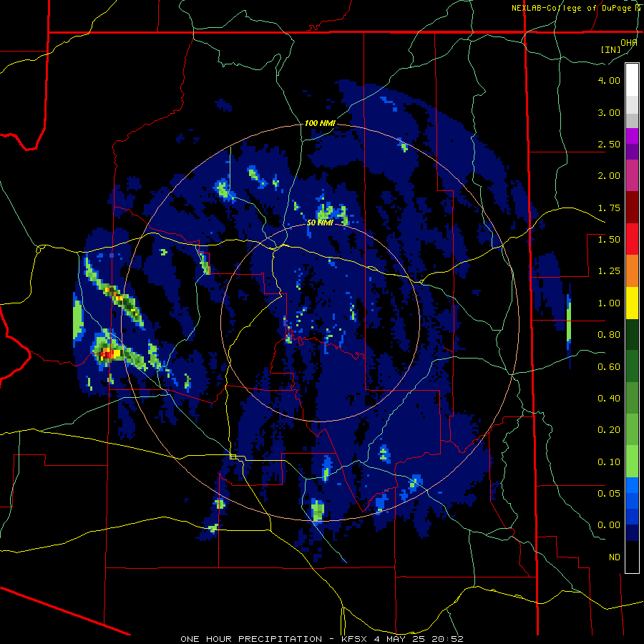This screenshot has width=644, height=644.
Task: Select the yellow 1.00 legend swatch
Action: pyautogui.click(x=632, y=303)
